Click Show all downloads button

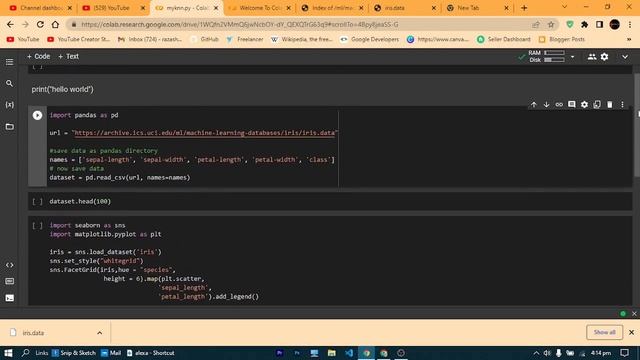pyautogui.click(x=604, y=332)
